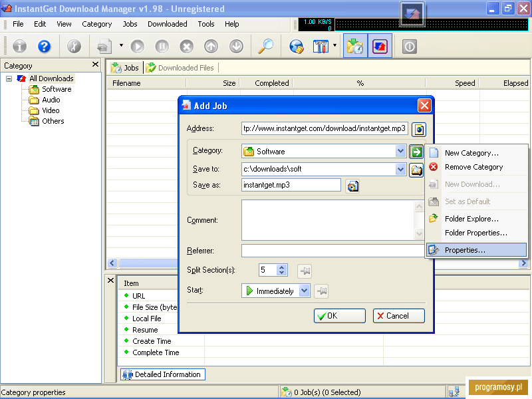This screenshot has width=532, height=399.
Task: Click the icon button beside Address field
Action: pos(419,129)
